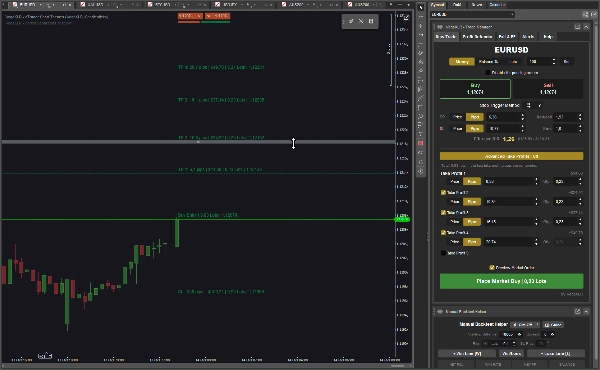Click the drawing toolbar icon just below the cursor tool
Viewport: 600px width, 370px height.
tap(421, 16)
